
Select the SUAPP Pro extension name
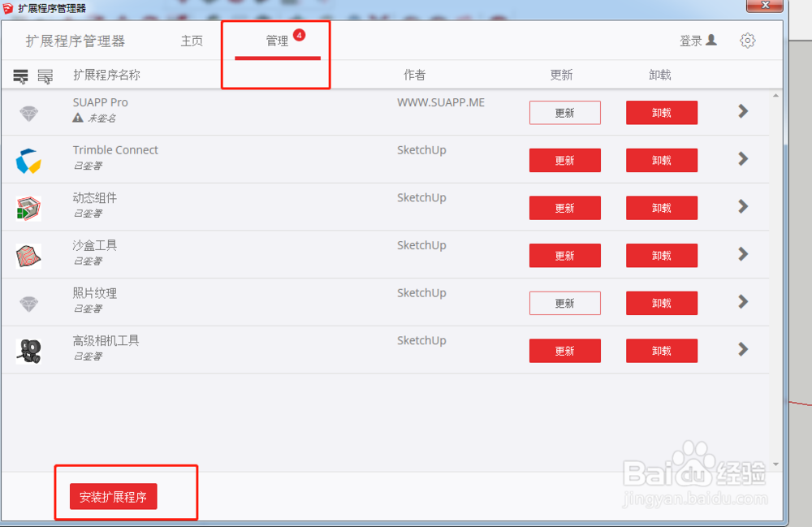(101, 102)
